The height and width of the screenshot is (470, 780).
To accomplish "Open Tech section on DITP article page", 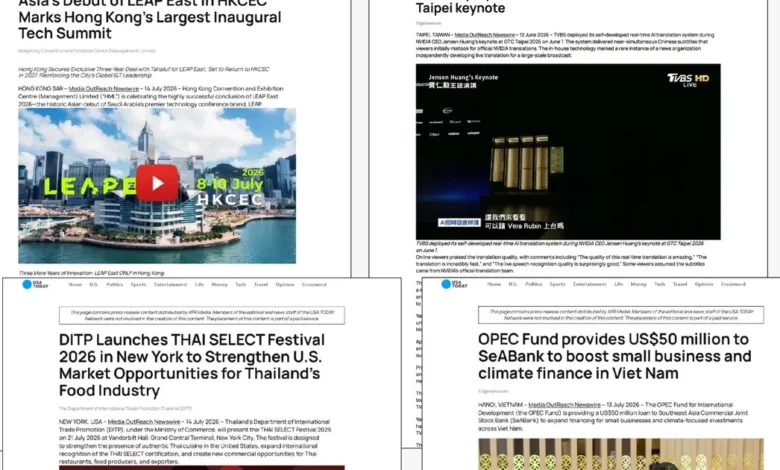I will coord(241,284).
